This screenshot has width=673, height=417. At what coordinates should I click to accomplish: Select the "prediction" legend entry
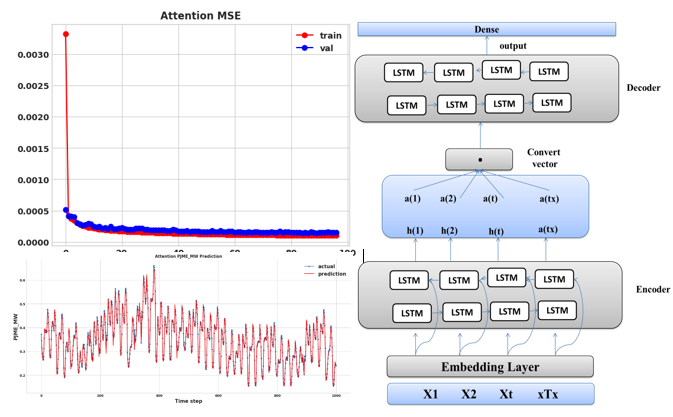click(325, 274)
